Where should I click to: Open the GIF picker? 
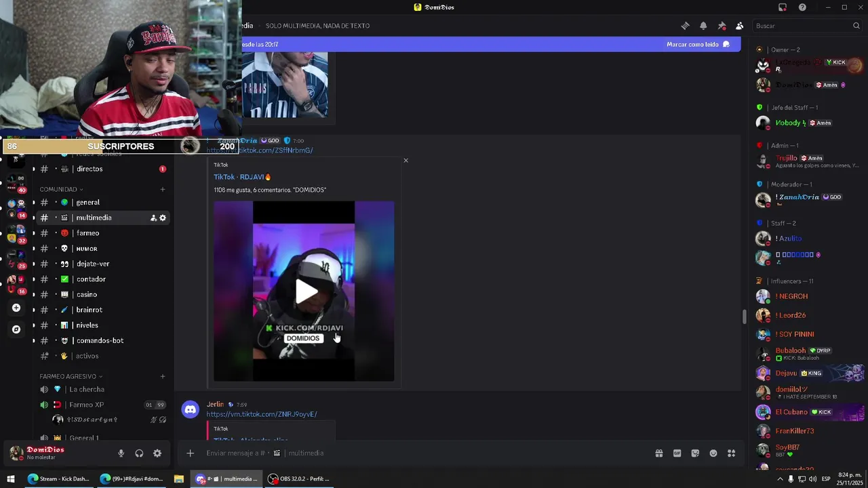pos(677,453)
